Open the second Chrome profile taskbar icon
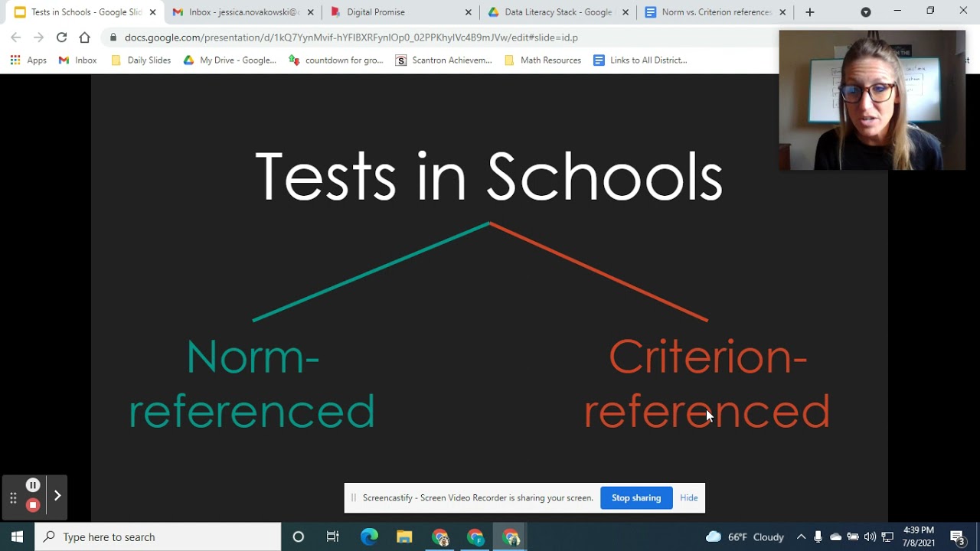The image size is (980, 551). [475, 536]
